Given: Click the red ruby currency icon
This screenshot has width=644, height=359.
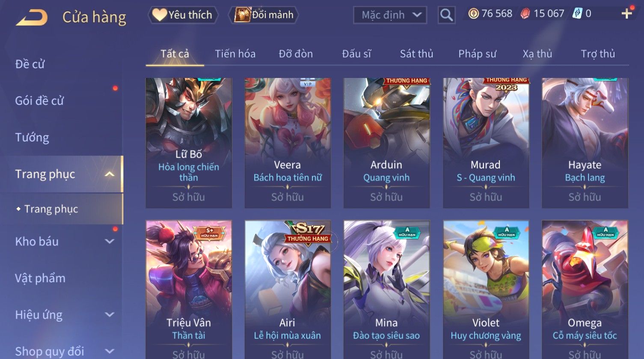Looking at the screenshot, I should coord(525,14).
